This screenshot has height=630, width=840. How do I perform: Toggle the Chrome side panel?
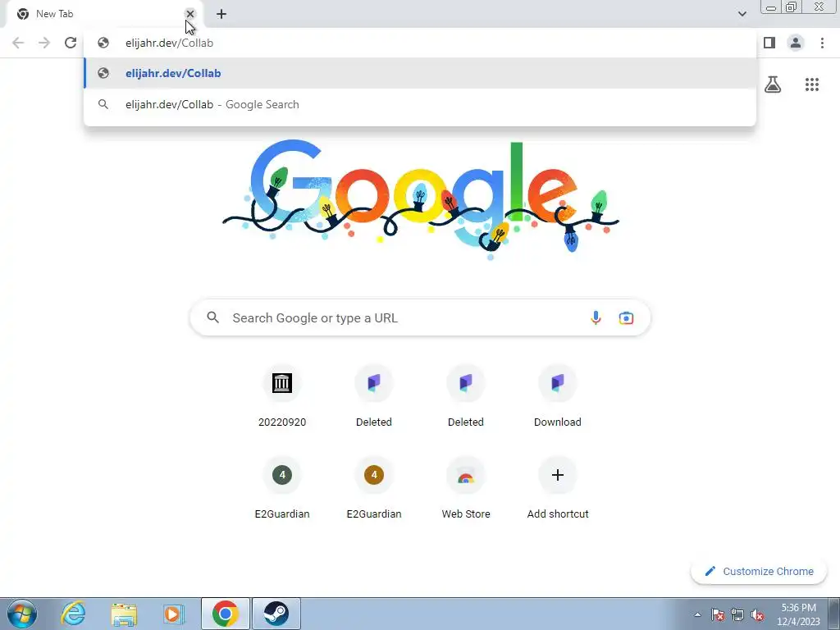click(769, 43)
